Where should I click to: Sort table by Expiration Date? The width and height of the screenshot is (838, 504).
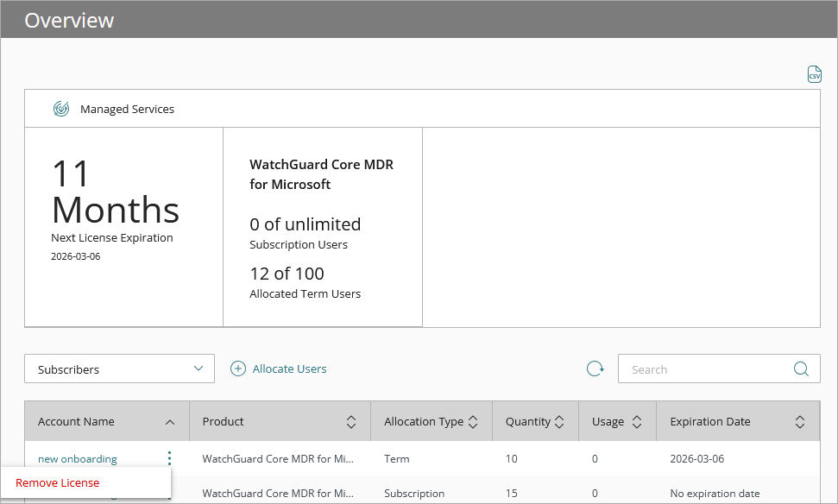pos(800,422)
